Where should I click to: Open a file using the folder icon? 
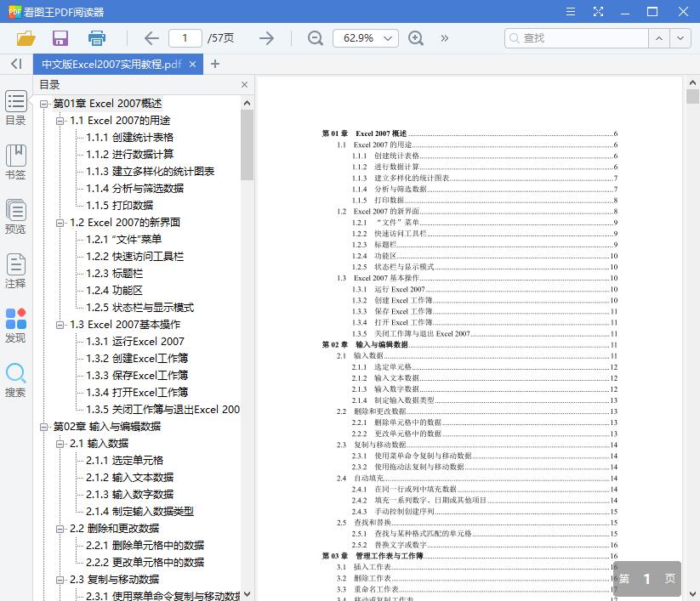[x=26, y=38]
